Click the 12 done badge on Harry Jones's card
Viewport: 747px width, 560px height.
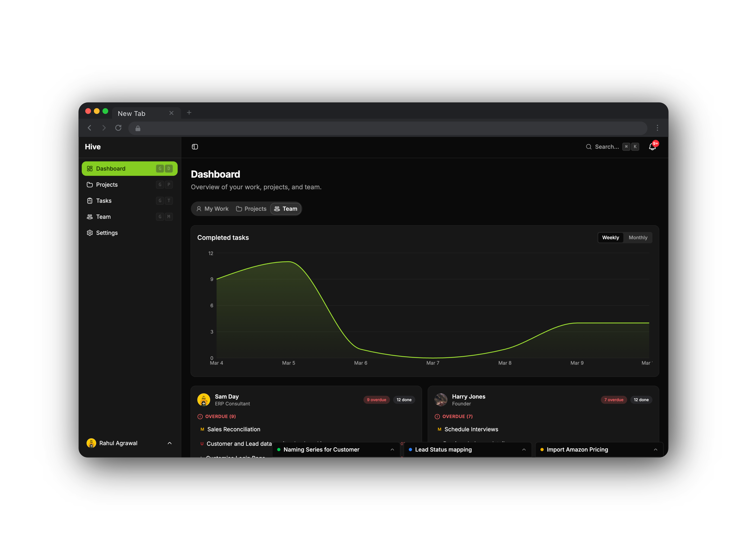click(x=641, y=400)
